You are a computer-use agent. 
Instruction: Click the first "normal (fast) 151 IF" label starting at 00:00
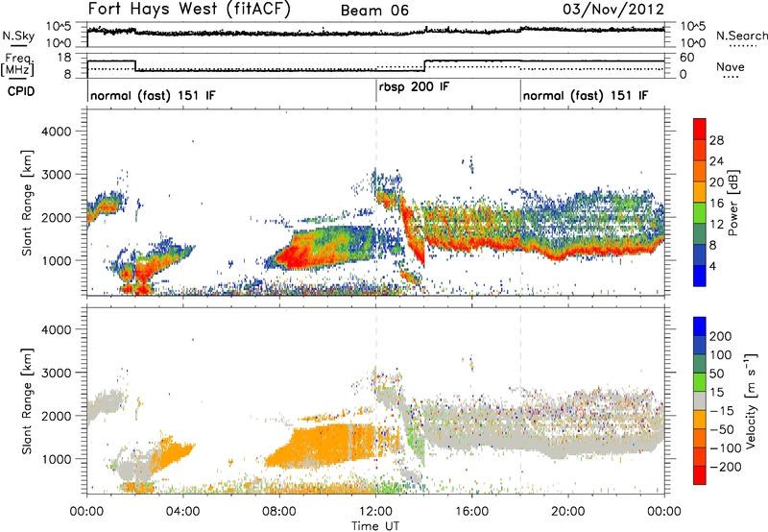(153, 95)
